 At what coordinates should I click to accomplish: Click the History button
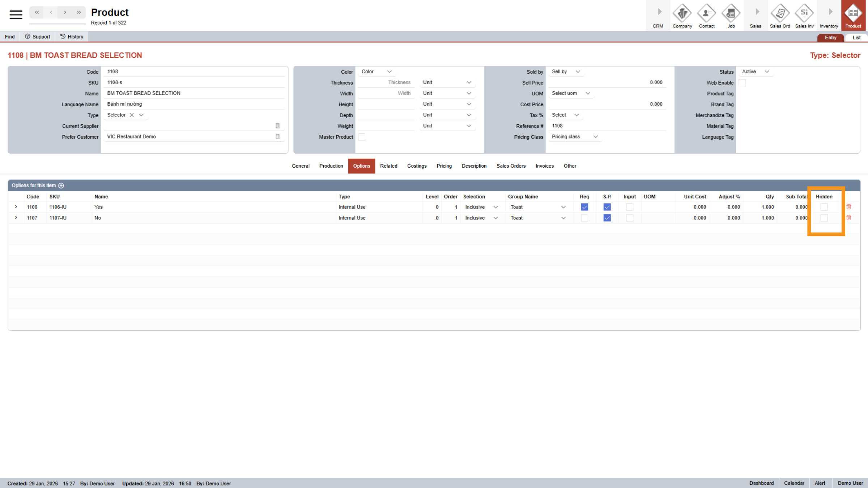point(72,37)
